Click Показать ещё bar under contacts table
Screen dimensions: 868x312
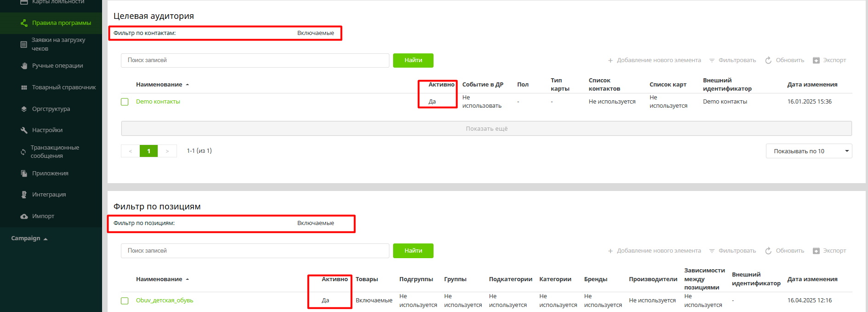click(x=486, y=129)
